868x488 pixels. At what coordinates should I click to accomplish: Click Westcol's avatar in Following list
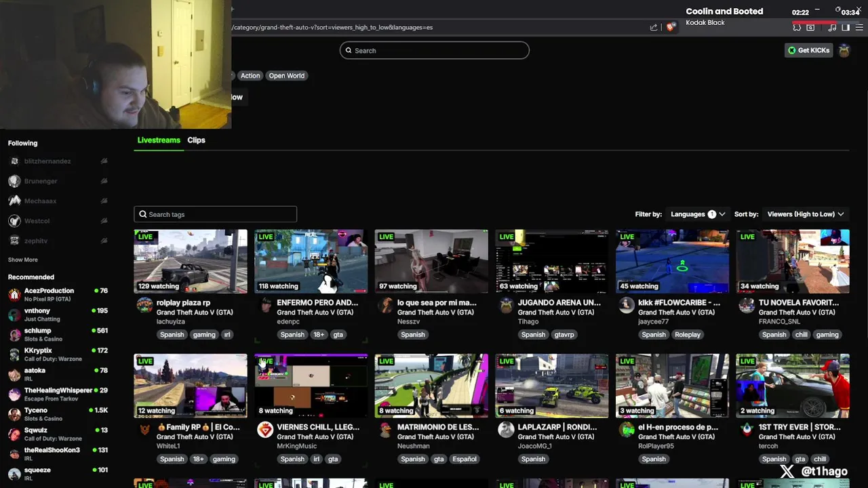point(14,221)
